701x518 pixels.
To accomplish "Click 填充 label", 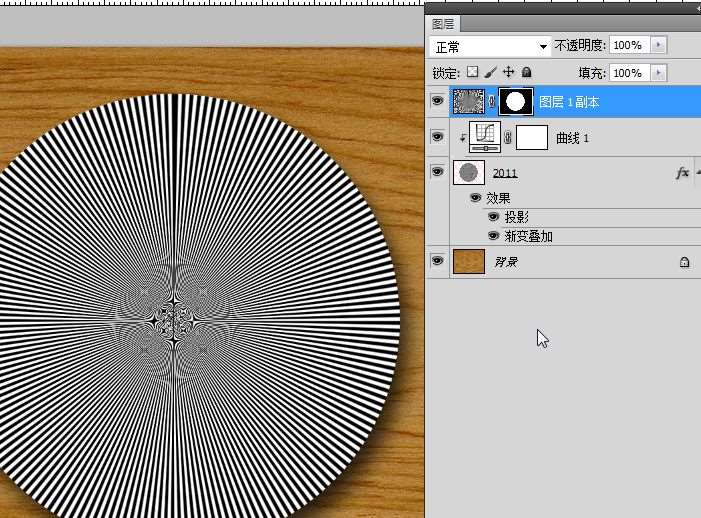I will click(592, 73).
